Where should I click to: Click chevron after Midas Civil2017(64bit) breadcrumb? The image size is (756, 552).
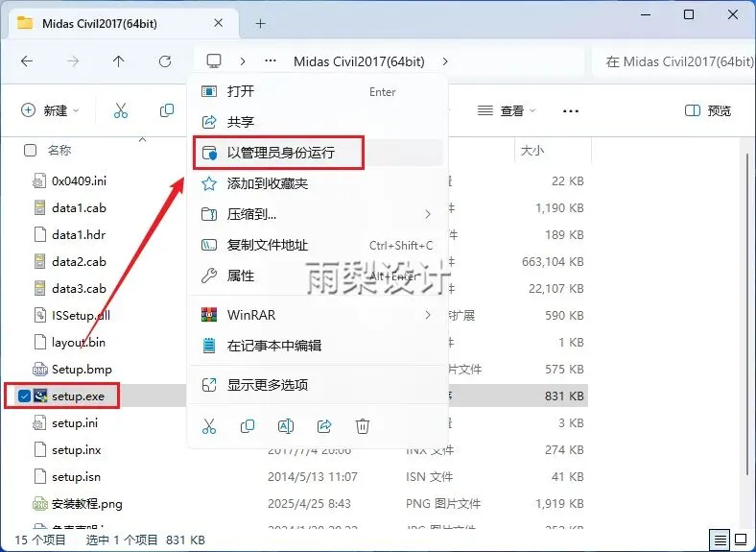tap(445, 61)
